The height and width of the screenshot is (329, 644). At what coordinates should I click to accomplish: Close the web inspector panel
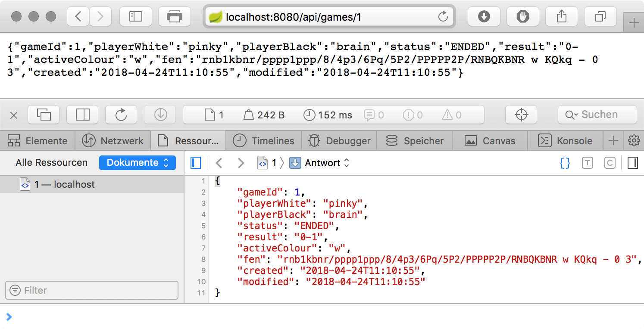tap(14, 115)
